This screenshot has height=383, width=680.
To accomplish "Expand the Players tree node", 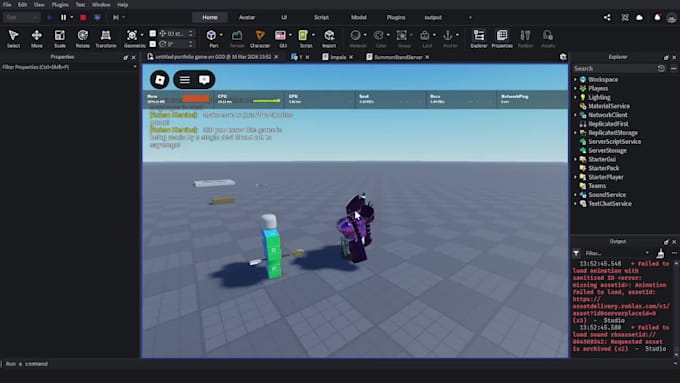I will (x=575, y=88).
